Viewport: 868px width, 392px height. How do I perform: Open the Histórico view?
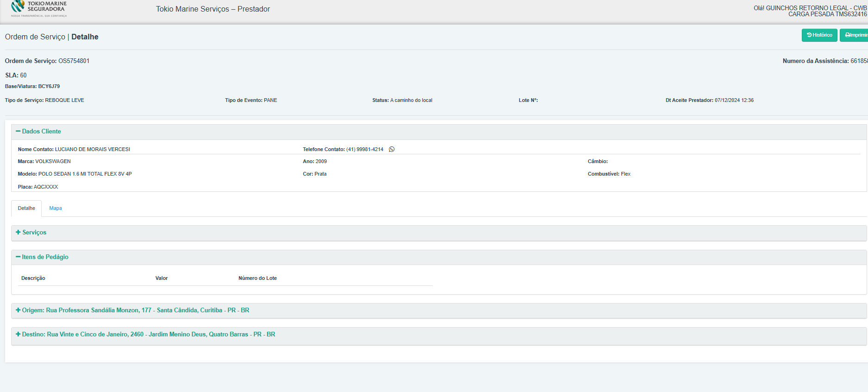pyautogui.click(x=819, y=35)
